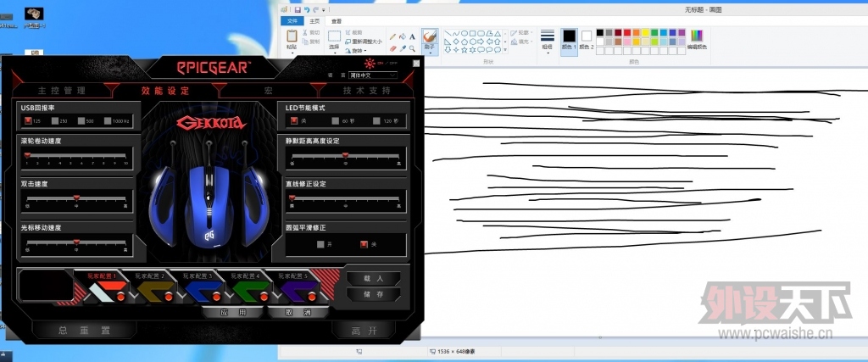Select the Pencil tool in Paint
868x362 pixels.
pyautogui.click(x=393, y=36)
